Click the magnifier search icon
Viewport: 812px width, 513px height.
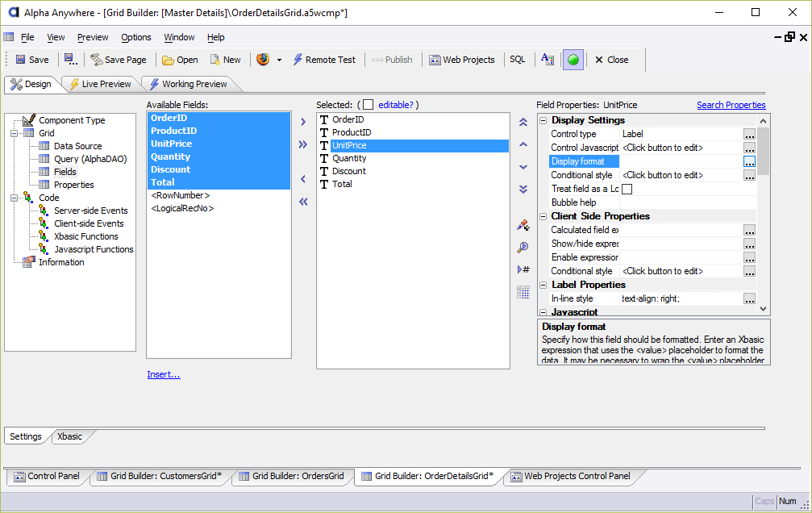[x=523, y=247]
